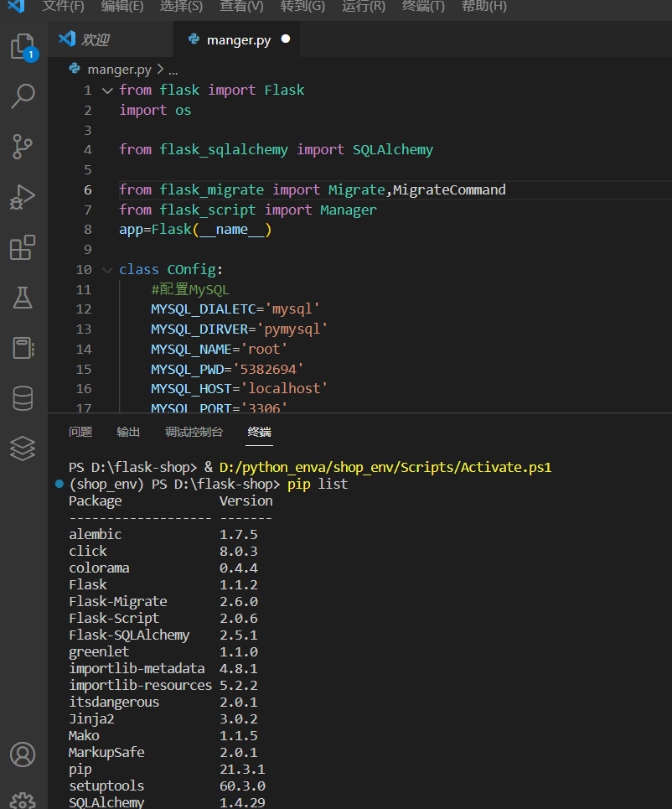Open the 帮助(H) menu
Screen dimensions: 672x809
click(x=483, y=6)
